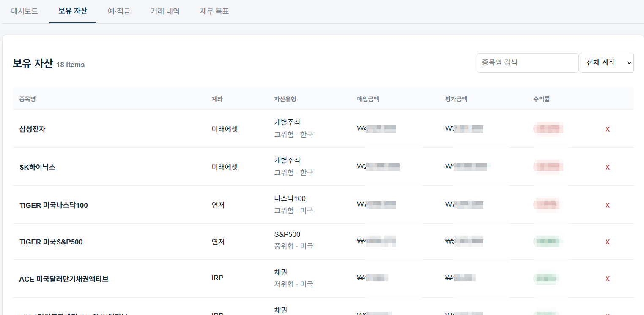Click 연저 account in TIGER 미국S&P500 row

(x=218, y=242)
